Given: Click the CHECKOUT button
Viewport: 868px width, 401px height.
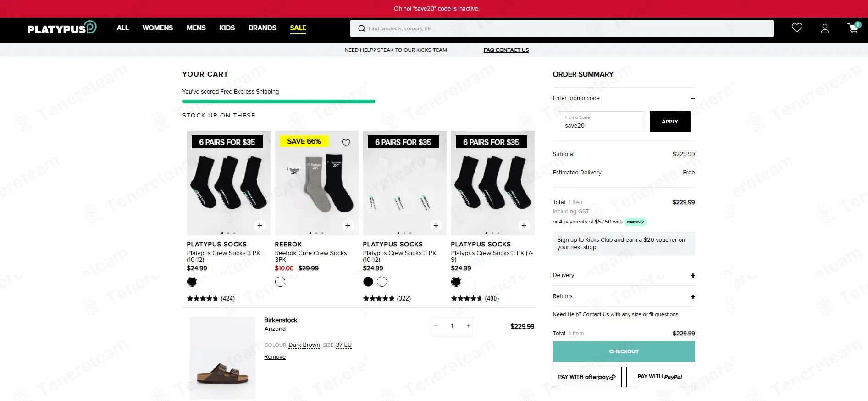Looking at the screenshot, I should coord(624,351).
